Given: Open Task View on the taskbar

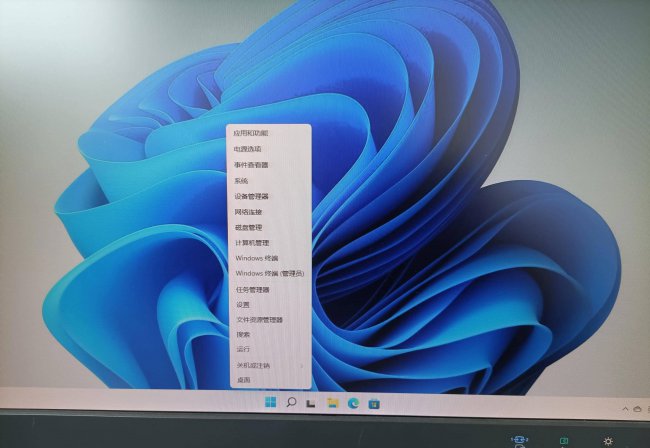Looking at the screenshot, I should pos(310,403).
